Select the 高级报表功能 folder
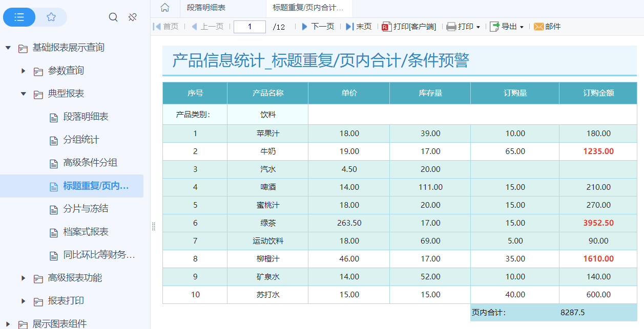Screen dimensions: 644x329 pyautogui.click(x=75, y=278)
